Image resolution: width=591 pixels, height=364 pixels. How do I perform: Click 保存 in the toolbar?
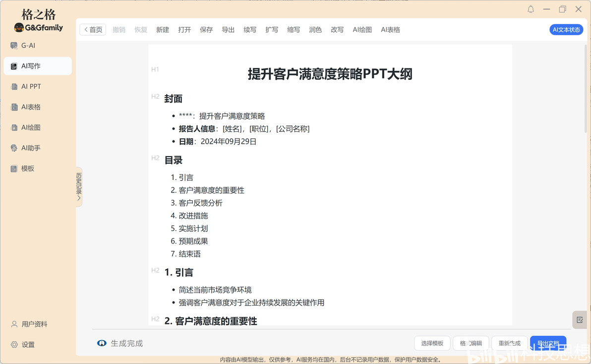(206, 30)
